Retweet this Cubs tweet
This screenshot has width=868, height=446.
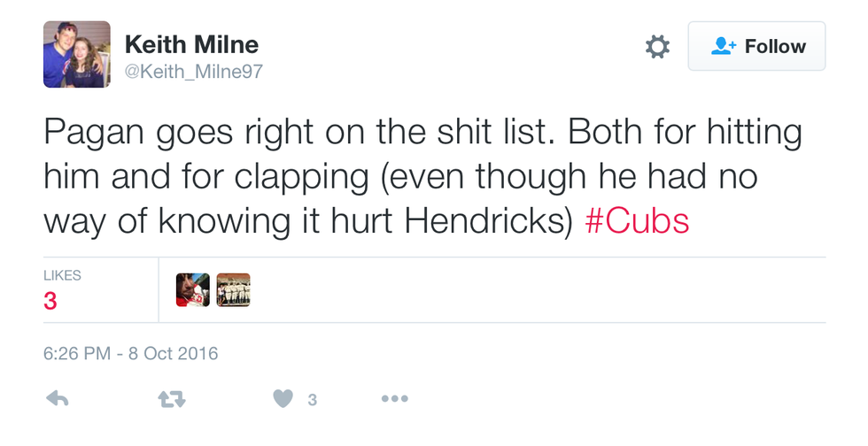[x=171, y=400]
